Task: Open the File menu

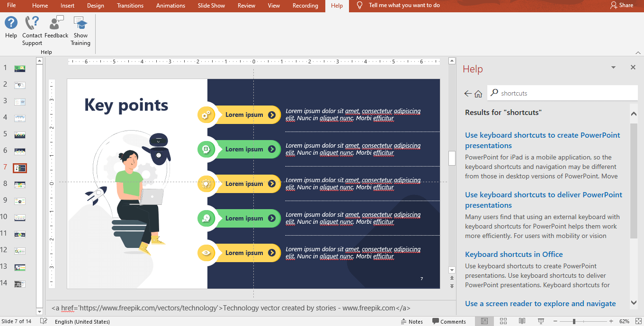Action: point(11,6)
